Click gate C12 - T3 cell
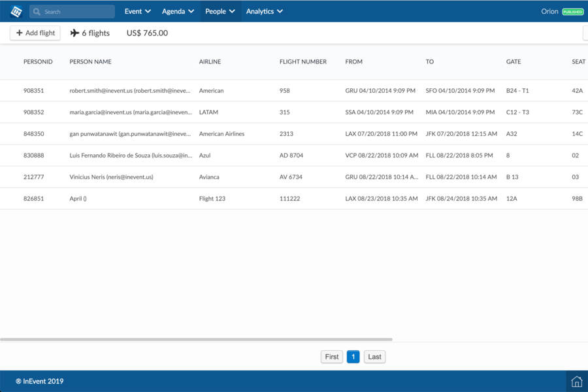Viewport: 588px width, 392px height. pos(517,112)
